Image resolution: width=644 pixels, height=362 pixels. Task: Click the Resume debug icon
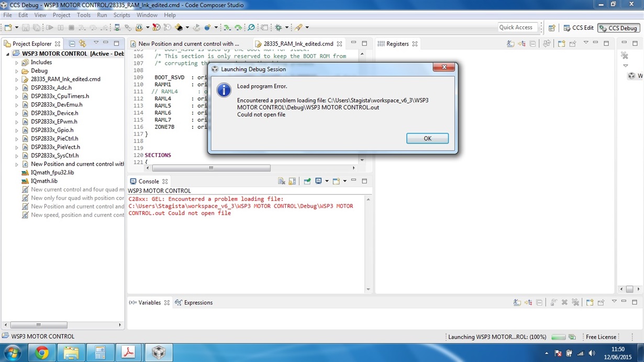(50, 27)
